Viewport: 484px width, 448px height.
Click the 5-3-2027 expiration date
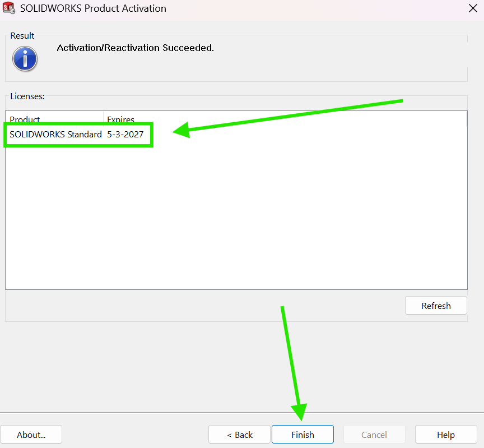[125, 135]
